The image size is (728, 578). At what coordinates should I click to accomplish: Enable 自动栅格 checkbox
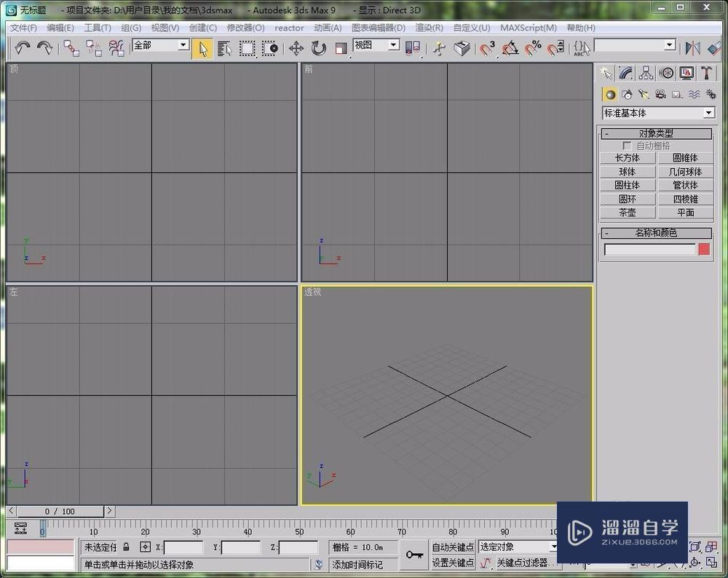(x=628, y=146)
